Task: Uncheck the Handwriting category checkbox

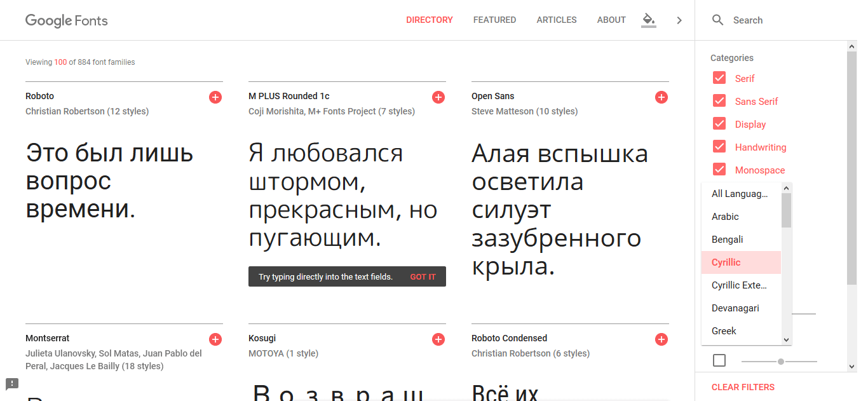Action: pyautogui.click(x=719, y=147)
